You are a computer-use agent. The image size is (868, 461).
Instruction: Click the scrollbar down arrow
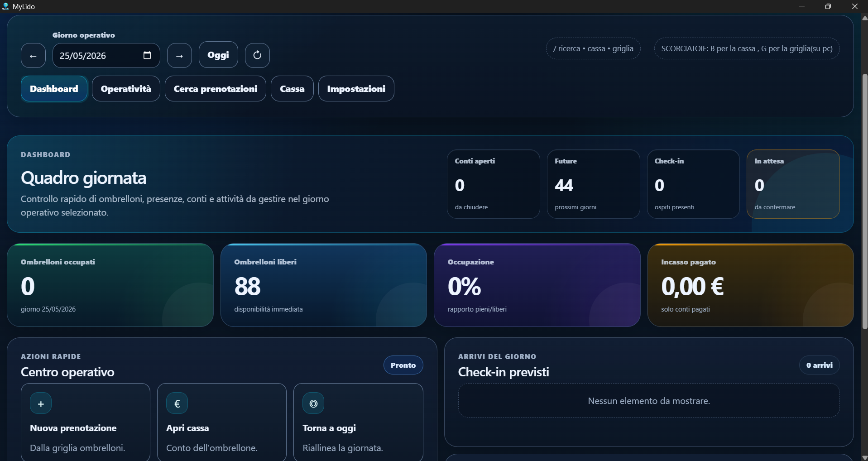tap(865, 457)
